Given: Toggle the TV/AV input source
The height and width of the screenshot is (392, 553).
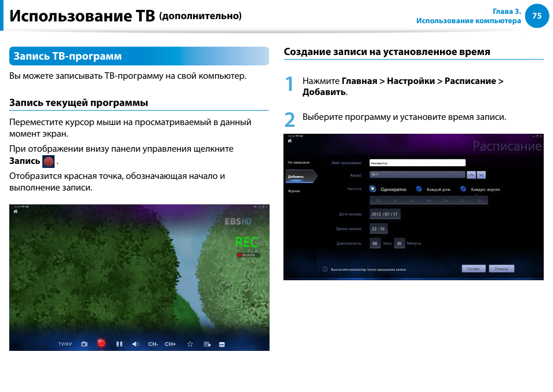Looking at the screenshot, I should click(x=65, y=344).
